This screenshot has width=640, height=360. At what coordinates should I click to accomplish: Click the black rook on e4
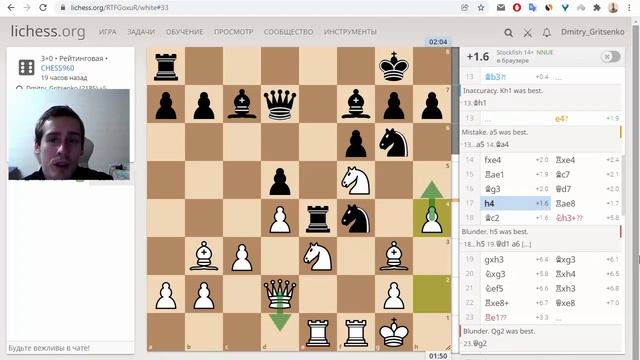tap(318, 218)
